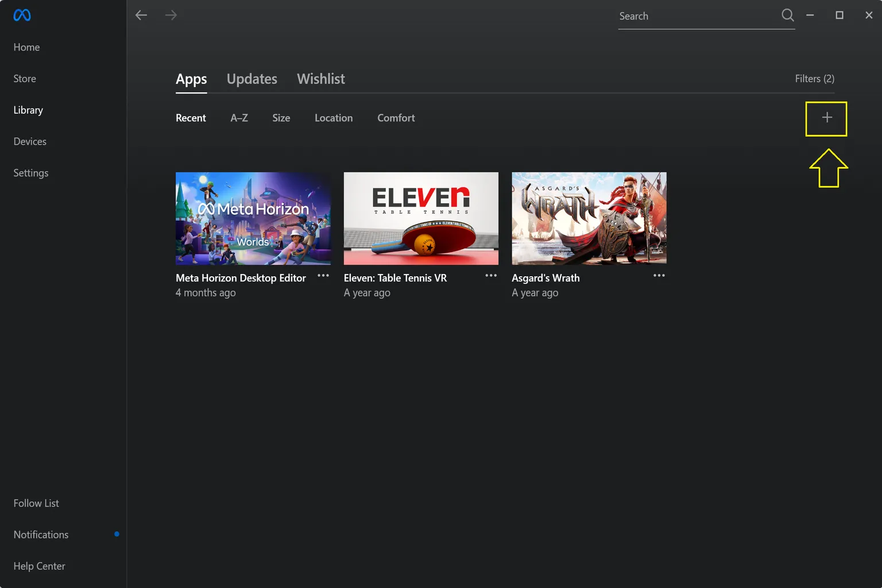The width and height of the screenshot is (882, 588).
Task: Click the plus add button
Action: [827, 118]
